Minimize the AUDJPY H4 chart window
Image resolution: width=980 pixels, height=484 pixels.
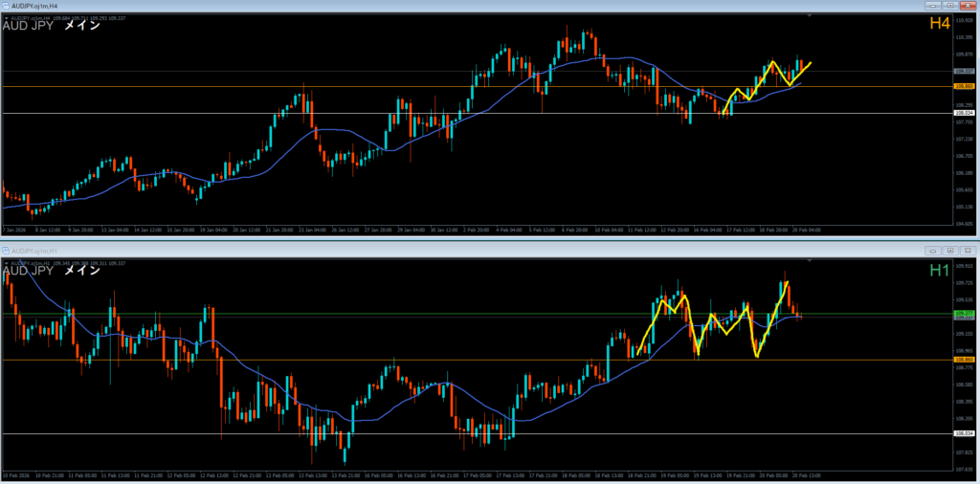tap(933, 4)
